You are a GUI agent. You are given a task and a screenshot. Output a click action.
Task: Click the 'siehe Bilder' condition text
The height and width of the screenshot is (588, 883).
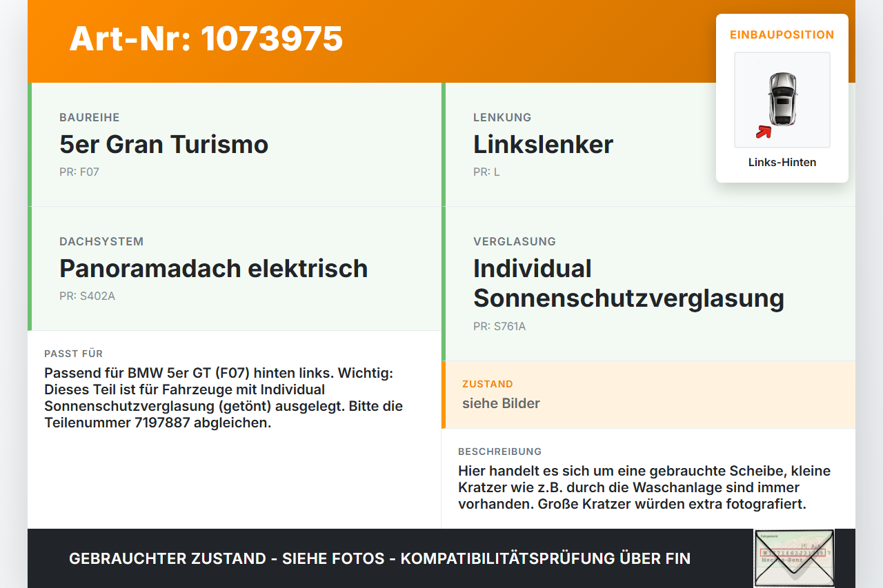(x=501, y=404)
